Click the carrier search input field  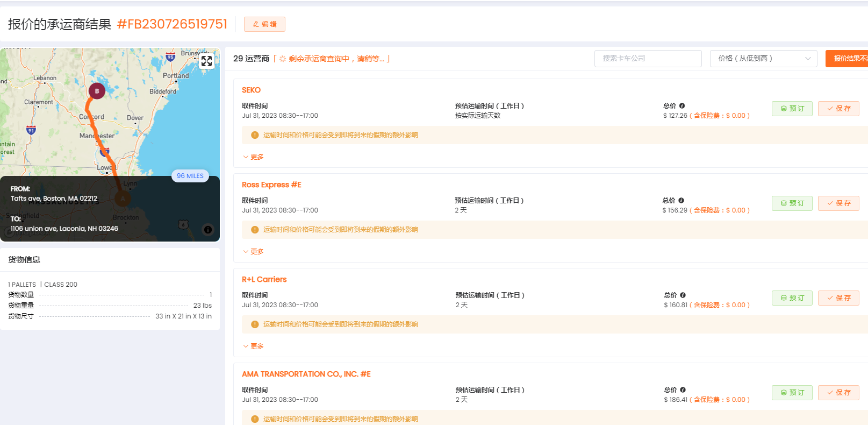click(648, 59)
